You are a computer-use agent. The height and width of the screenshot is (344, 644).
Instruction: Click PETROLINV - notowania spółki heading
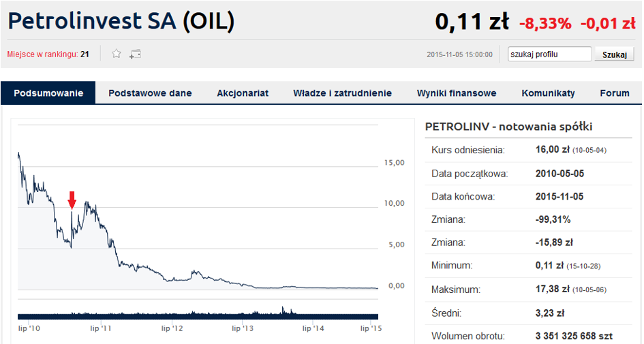tap(508, 127)
